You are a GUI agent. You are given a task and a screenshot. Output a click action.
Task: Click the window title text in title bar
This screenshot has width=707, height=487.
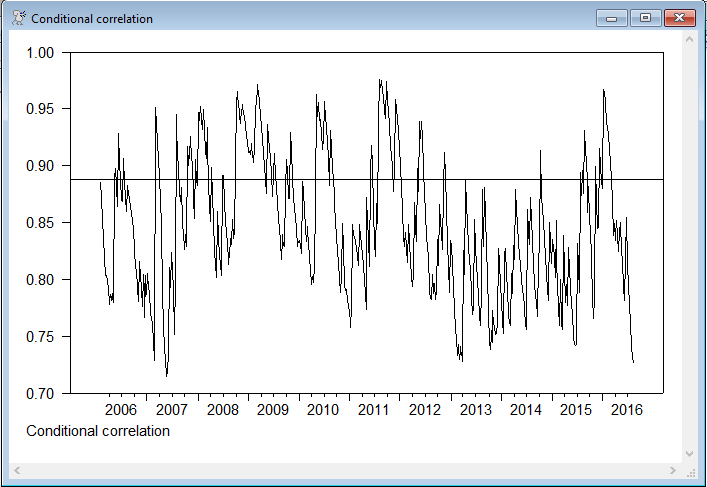92,19
